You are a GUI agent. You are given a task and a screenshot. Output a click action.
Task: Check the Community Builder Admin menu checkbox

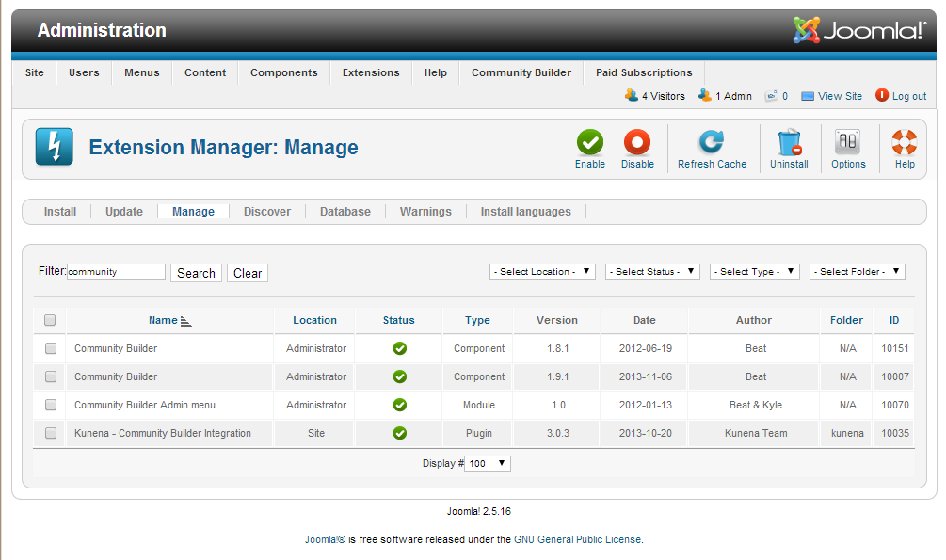(51, 405)
